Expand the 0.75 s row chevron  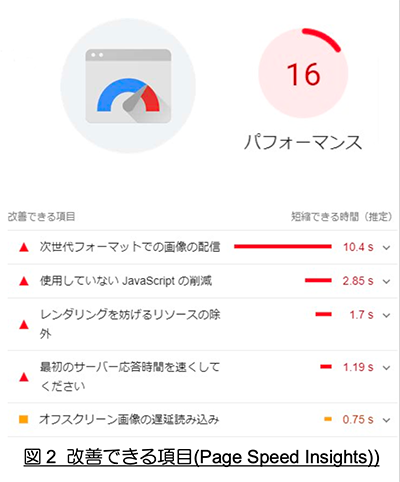[386, 420]
